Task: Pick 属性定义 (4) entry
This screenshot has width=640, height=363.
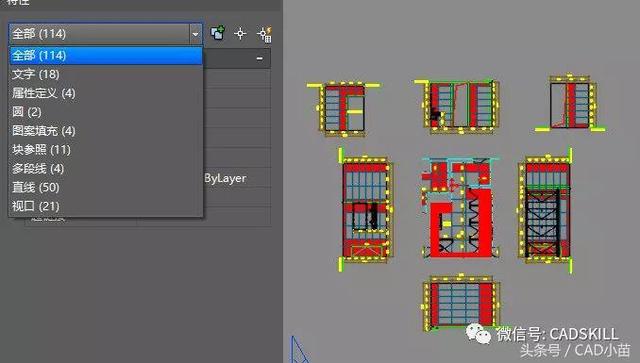Action: click(x=106, y=93)
